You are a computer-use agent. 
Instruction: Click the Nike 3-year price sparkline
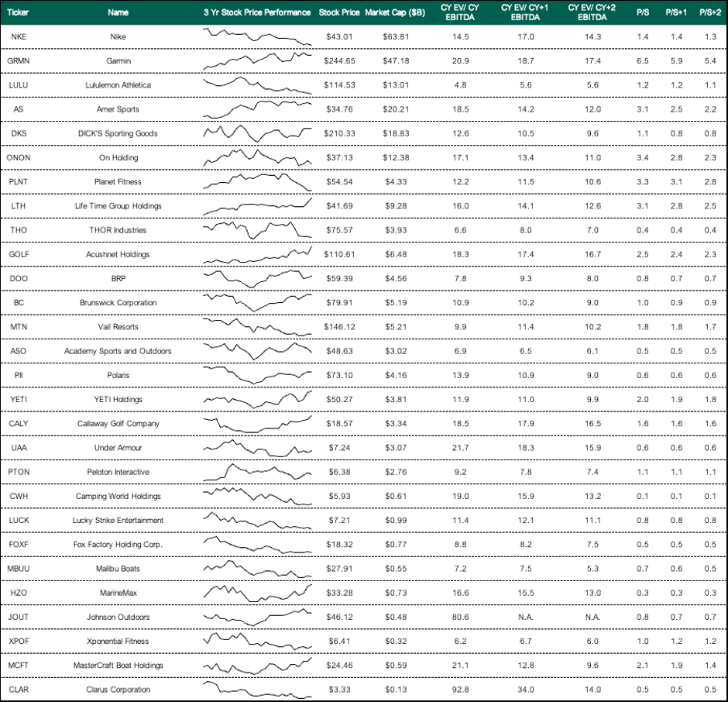tap(258, 36)
